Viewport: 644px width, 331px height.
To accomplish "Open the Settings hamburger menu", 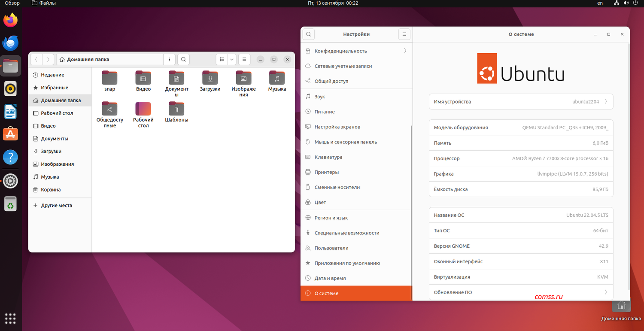I will [404, 34].
